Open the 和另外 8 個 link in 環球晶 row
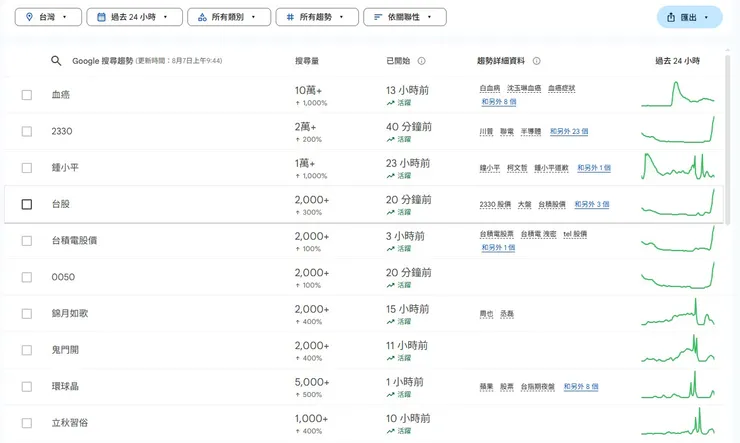 pos(581,387)
